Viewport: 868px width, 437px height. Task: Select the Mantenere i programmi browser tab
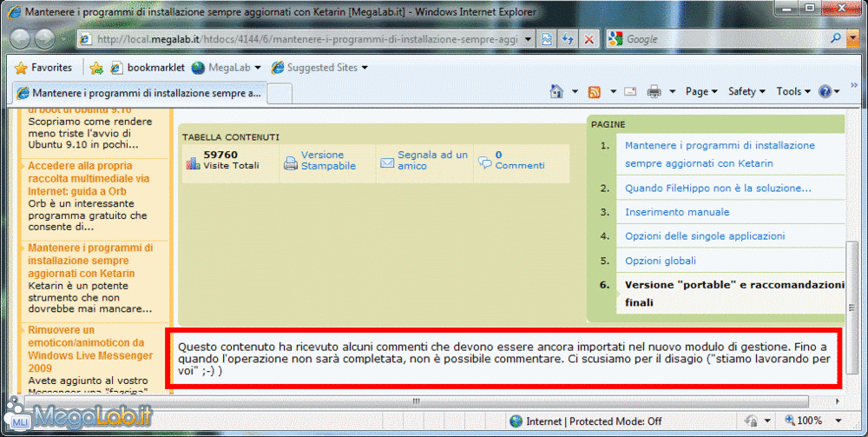(141, 92)
